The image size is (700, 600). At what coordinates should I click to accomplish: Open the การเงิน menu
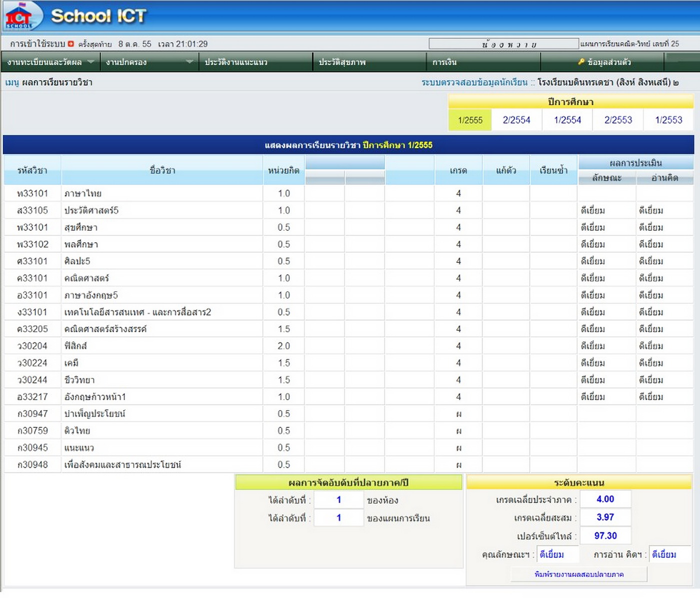pos(444,63)
